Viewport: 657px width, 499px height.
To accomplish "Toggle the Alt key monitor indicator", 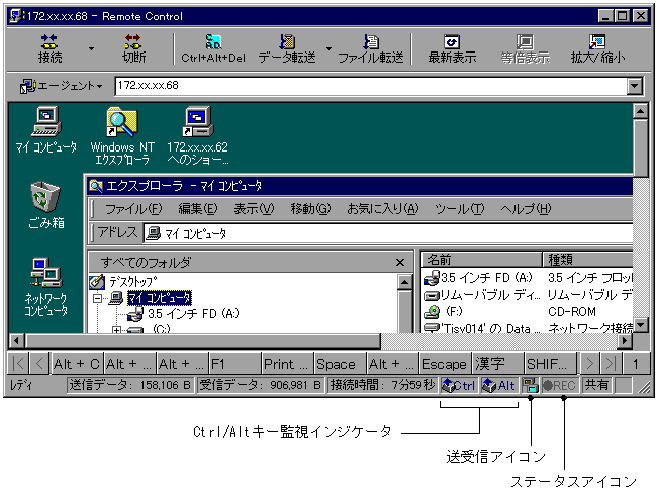I will click(x=499, y=385).
